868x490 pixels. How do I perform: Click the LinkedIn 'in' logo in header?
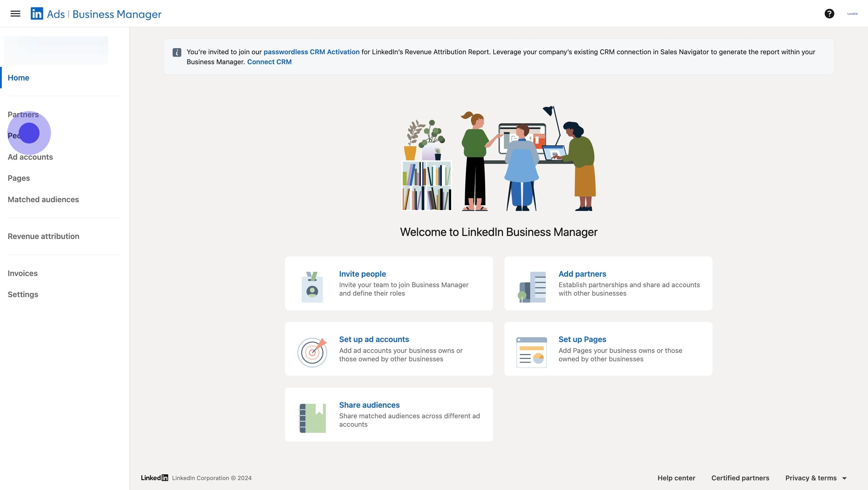37,14
